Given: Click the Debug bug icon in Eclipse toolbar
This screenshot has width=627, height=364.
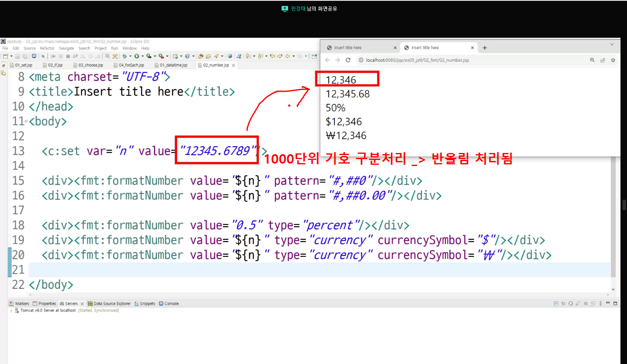Looking at the screenshot, I should (125, 56).
